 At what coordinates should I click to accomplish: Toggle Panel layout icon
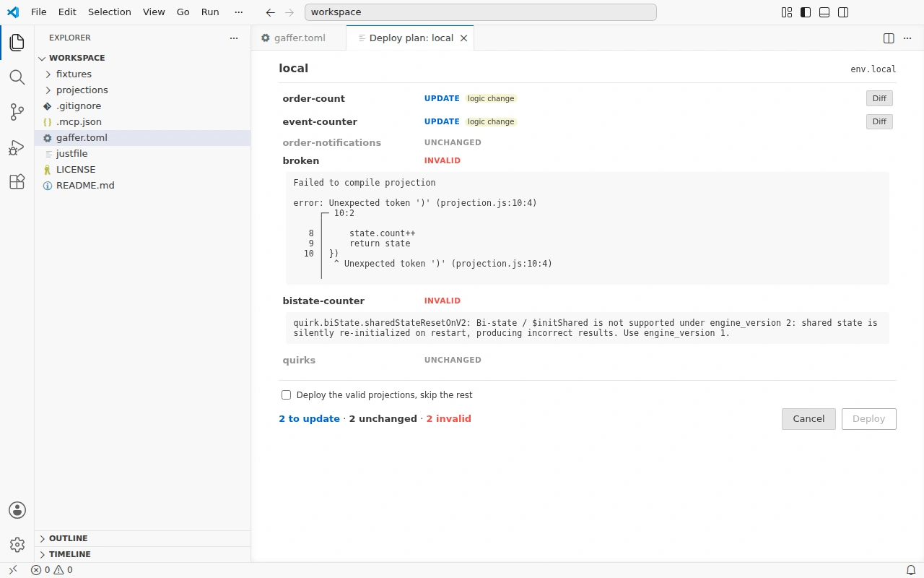824,12
